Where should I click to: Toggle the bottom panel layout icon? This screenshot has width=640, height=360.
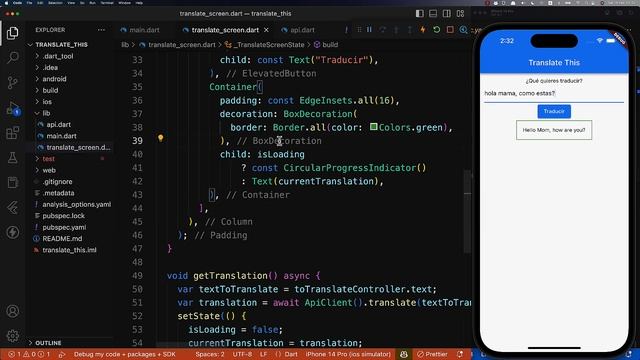433,13
